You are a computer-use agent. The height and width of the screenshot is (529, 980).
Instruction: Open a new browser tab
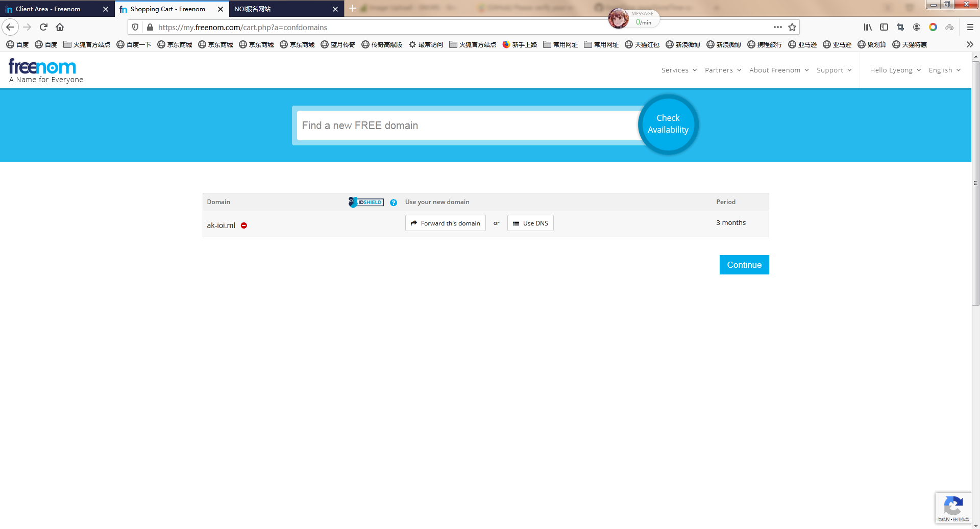coord(352,9)
